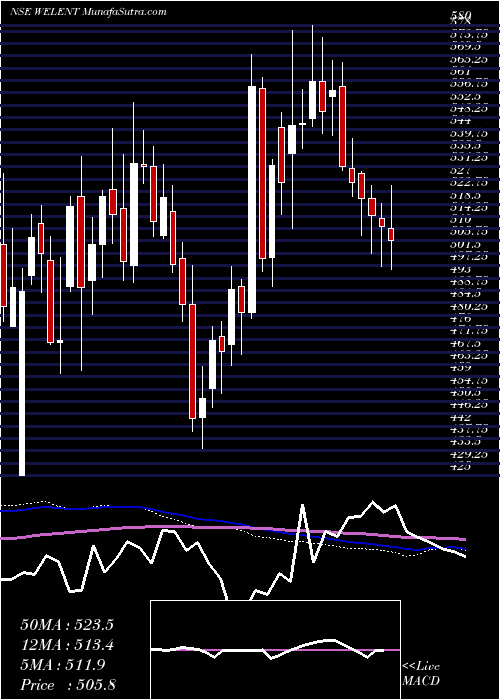Image resolution: width=500 pixels, height=700 pixels.
Task: Open the MunafaSutra.com label in the header
Action: (125, 11)
